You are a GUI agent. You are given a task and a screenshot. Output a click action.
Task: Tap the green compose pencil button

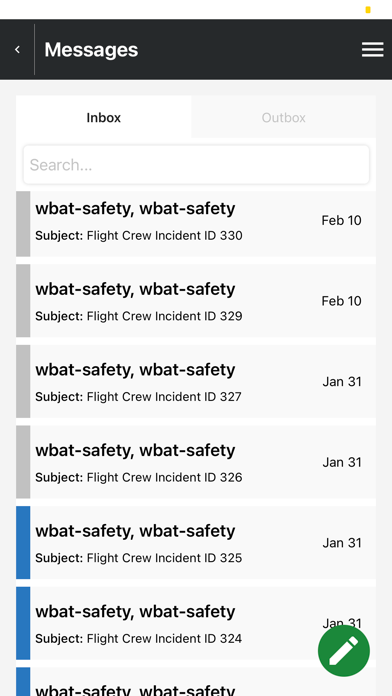(344, 651)
